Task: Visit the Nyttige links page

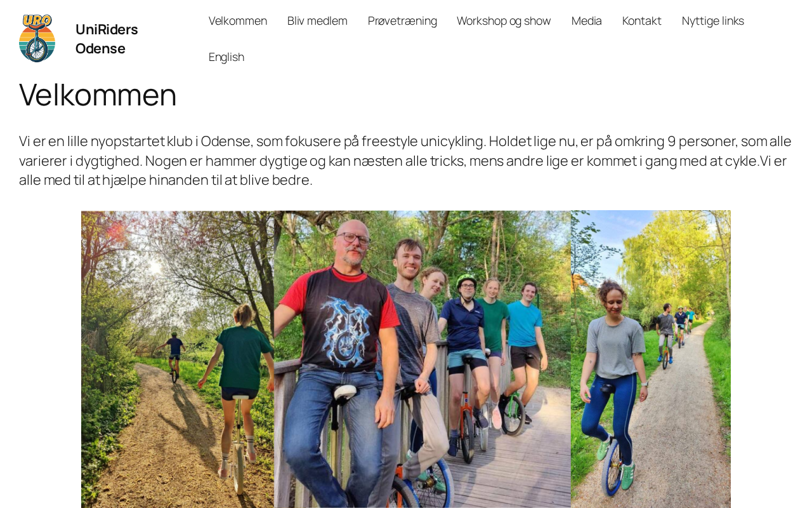Action: 713,21
